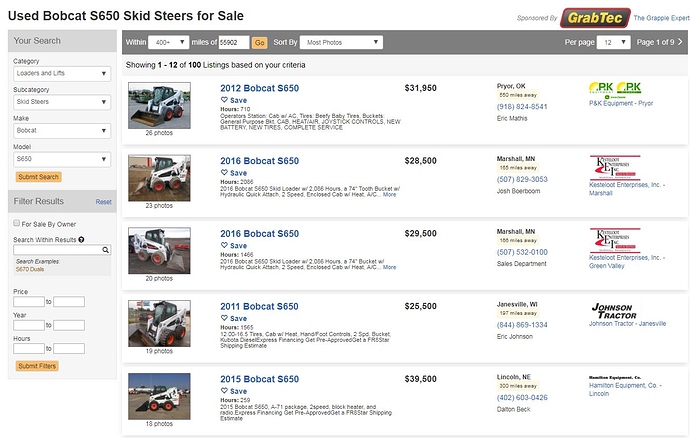Open the Category dropdown showing Loaders and Lifts
Image resolution: width=690 pixels, height=438 pixels.
click(62, 74)
